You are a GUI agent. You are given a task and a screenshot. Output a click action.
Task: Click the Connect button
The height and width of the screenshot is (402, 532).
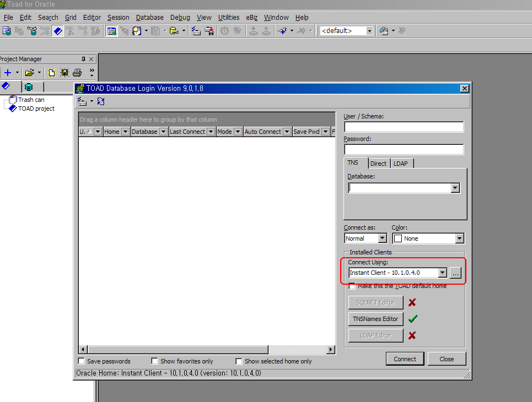[x=405, y=359]
